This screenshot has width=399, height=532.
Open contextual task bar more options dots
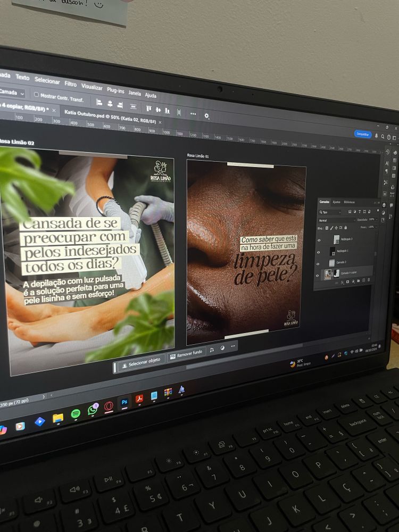pyautogui.click(x=233, y=346)
